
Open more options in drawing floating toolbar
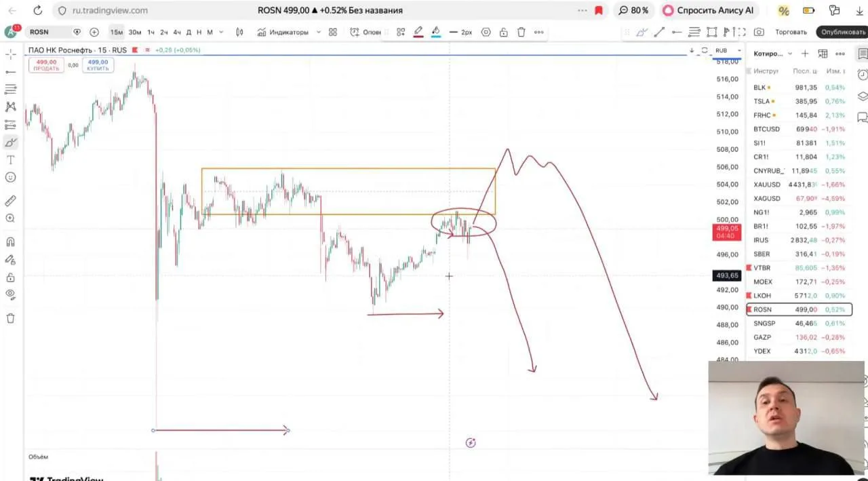538,32
